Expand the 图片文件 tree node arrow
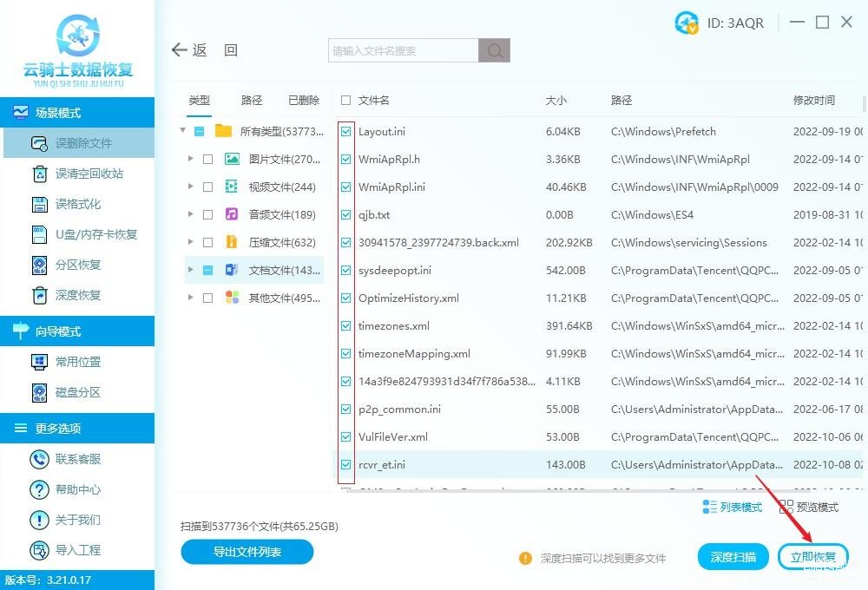Viewport: 868px width, 590px height. point(190,158)
